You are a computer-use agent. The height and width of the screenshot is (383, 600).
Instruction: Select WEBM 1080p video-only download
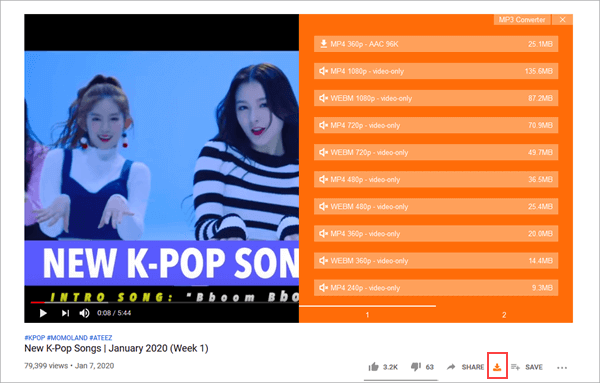(436, 98)
